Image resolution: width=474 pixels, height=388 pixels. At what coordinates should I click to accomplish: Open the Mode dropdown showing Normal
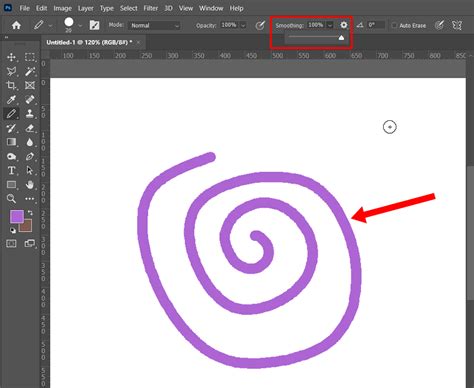coord(154,25)
